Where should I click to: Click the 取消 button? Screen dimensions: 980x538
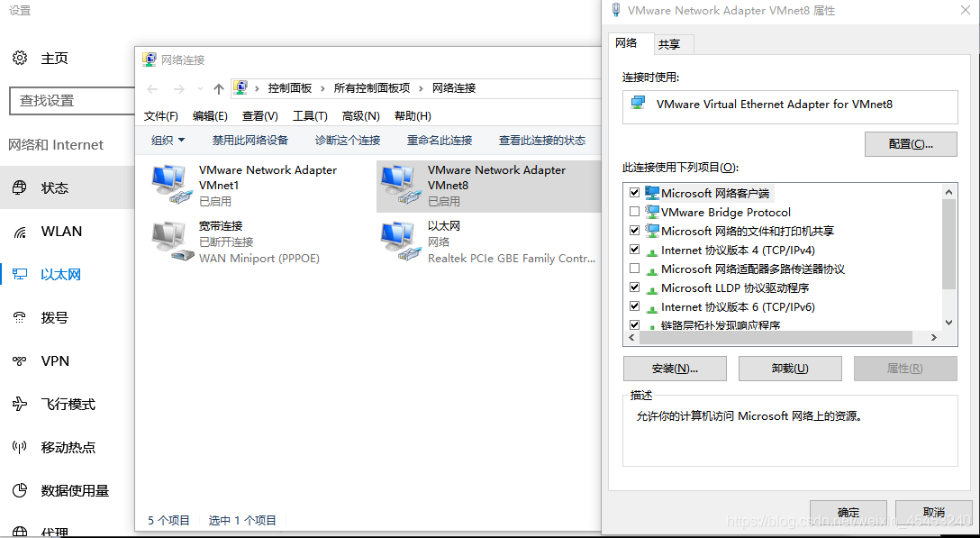(x=934, y=513)
